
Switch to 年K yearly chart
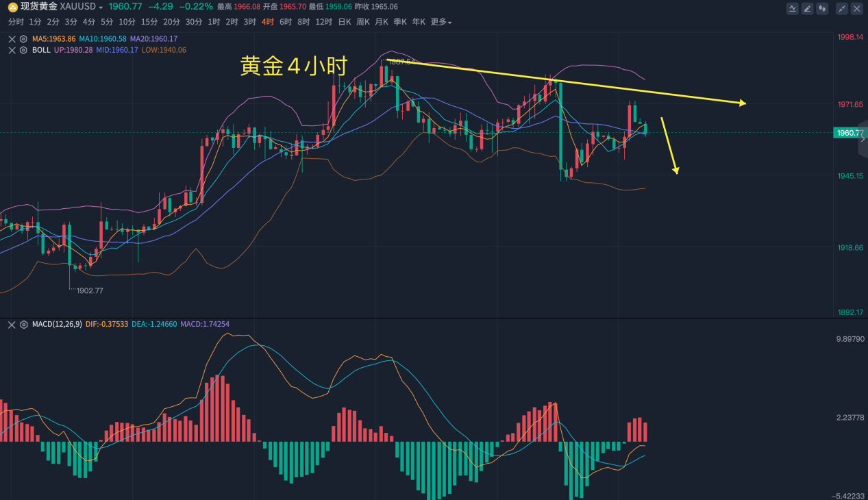coord(418,22)
